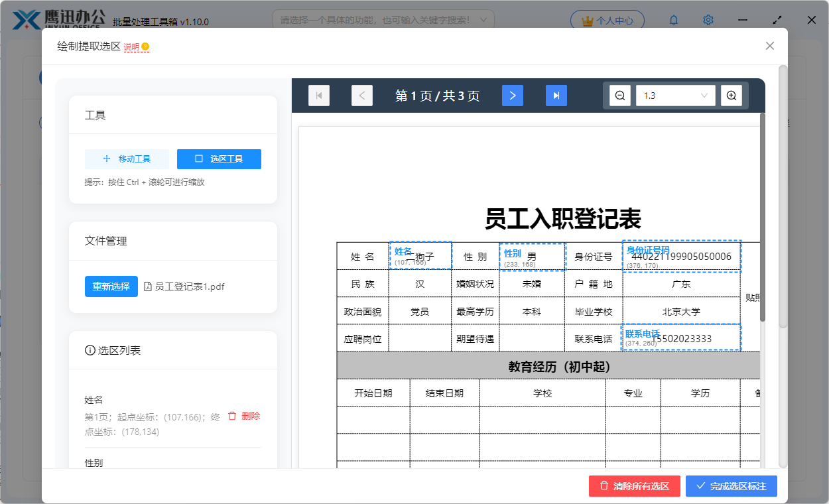Click the info icon beside 选区列表
The height and width of the screenshot is (504, 829).
click(90, 350)
